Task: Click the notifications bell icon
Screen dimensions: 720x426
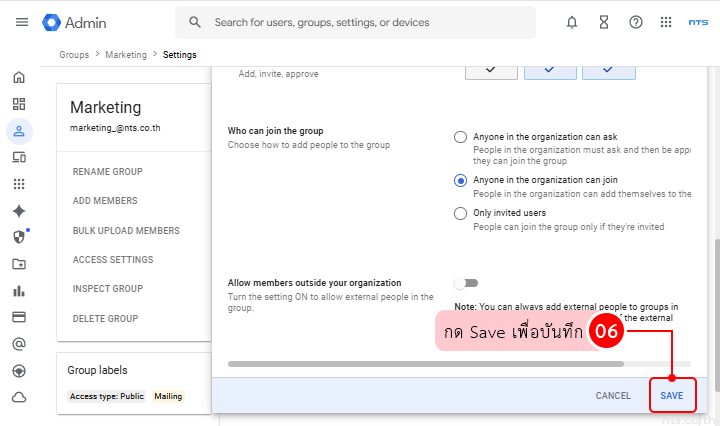Action: (x=572, y=22)
